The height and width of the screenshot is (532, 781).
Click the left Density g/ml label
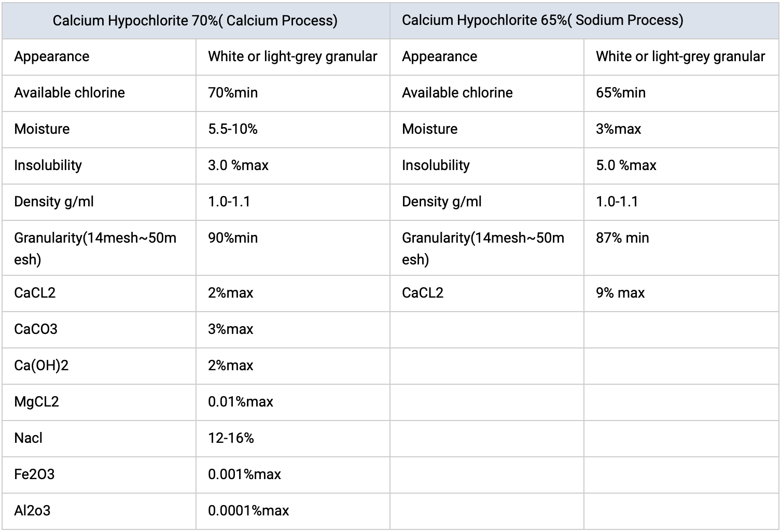[54, 202]
